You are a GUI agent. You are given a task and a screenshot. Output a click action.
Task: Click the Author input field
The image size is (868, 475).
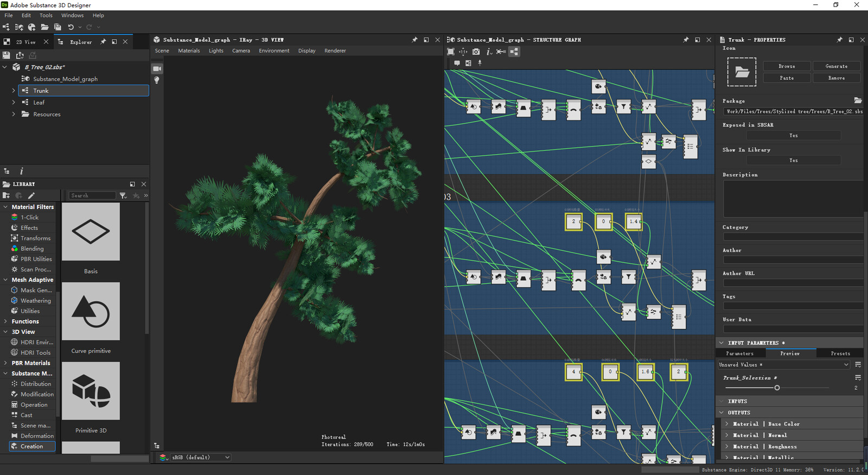pos(793,259)
